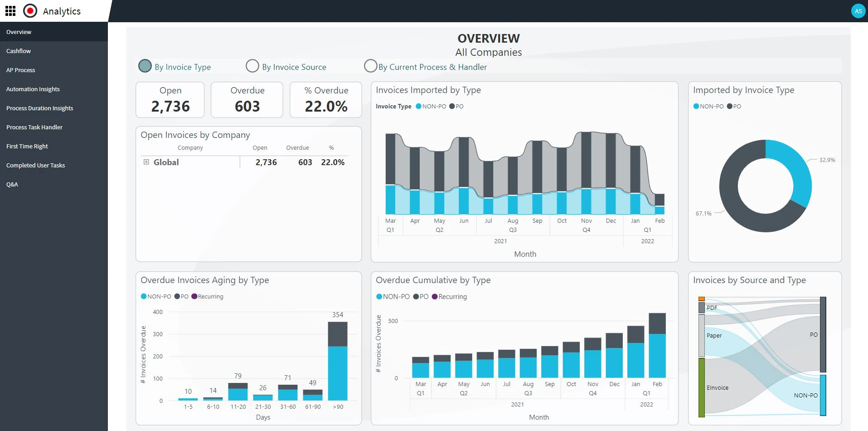Expand the Global row in Open Invoices by Company
Image resolution: width=868 pixels, height=431 pixels.
146,162
